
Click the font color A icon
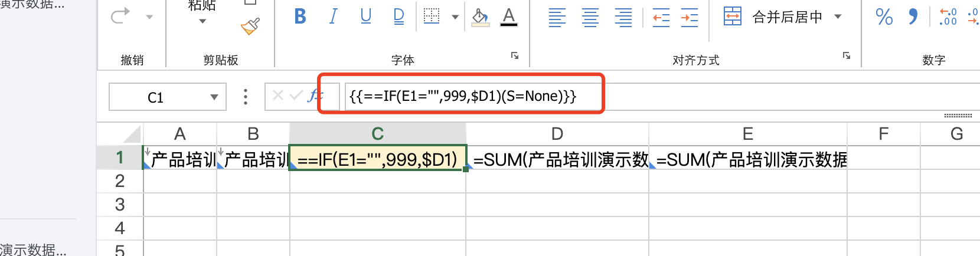[x=508, y=17]
